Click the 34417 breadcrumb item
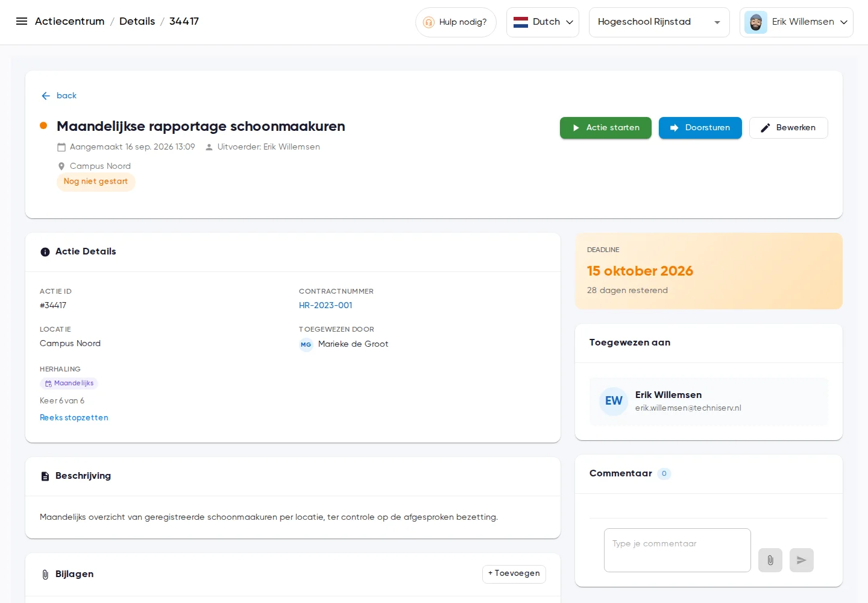 [x=184, y=21]
